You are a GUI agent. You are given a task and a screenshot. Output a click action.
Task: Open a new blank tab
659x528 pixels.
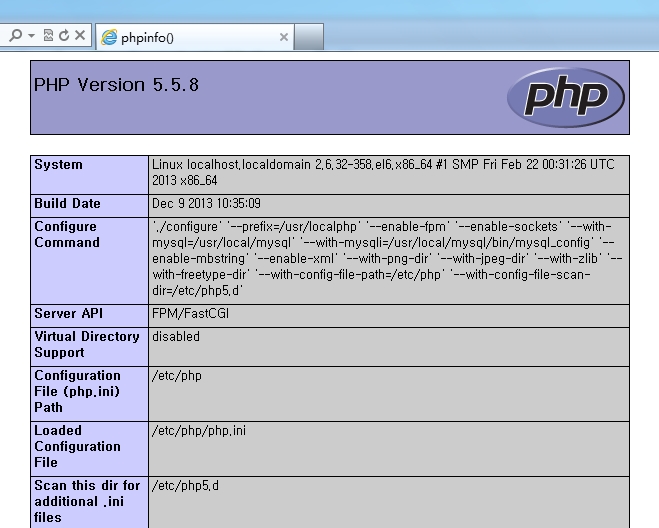(309, 37)
